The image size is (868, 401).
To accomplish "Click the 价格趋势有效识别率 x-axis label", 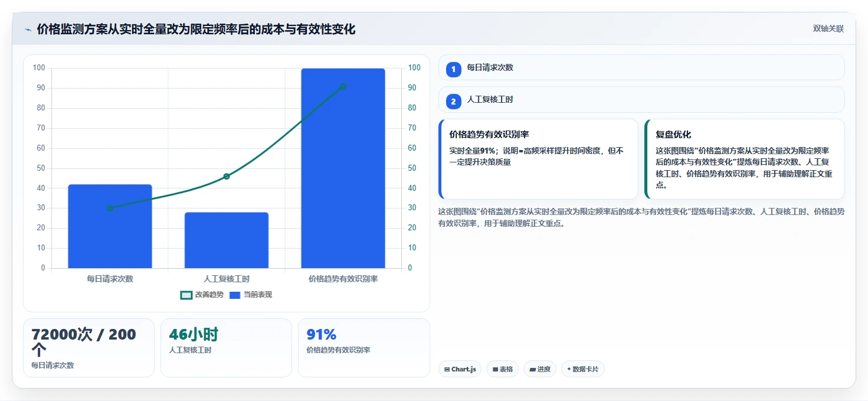I will pos(343,279).
